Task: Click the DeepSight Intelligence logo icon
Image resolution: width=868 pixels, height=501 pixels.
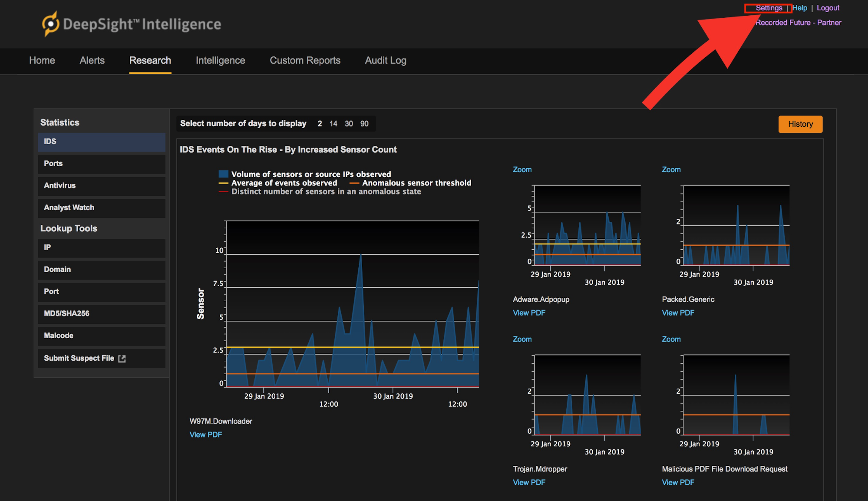Action: [x=50, y=24]
